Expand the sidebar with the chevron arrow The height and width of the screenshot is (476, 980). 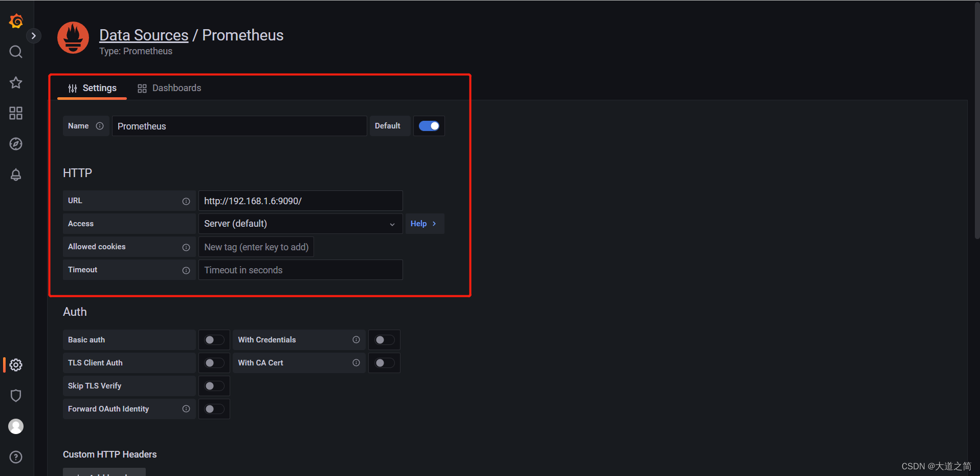(34, 36)
